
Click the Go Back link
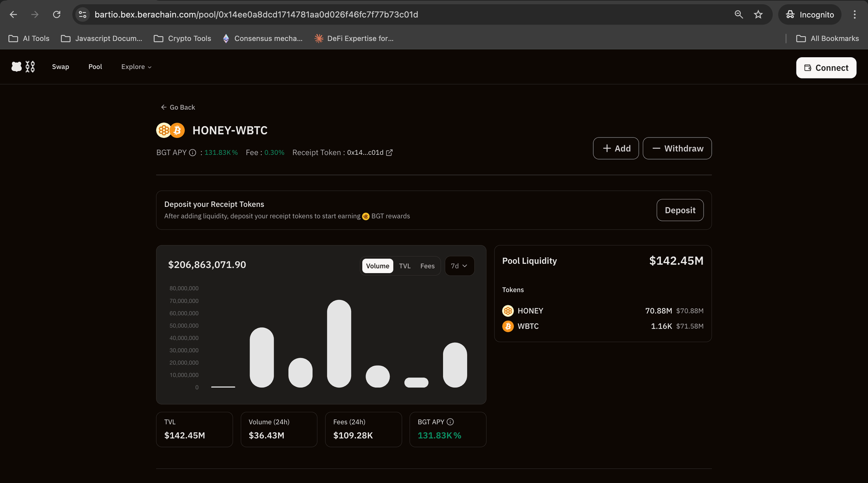(x=178, y=107)
